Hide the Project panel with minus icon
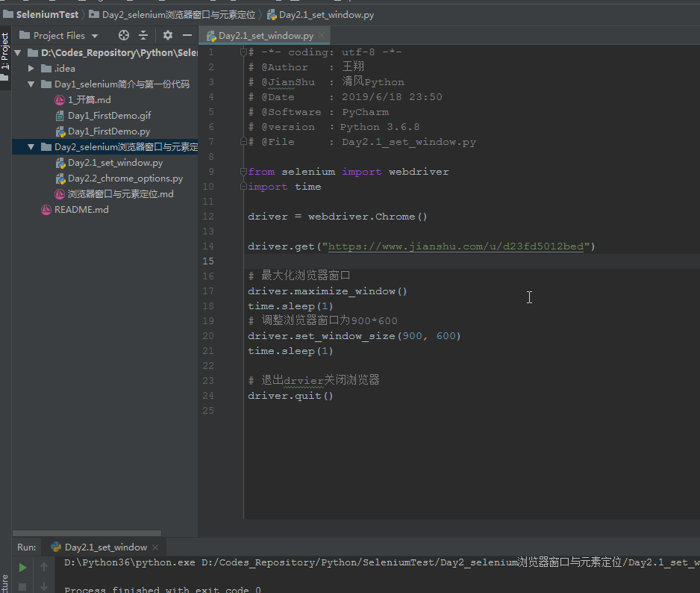 point(187,35)
